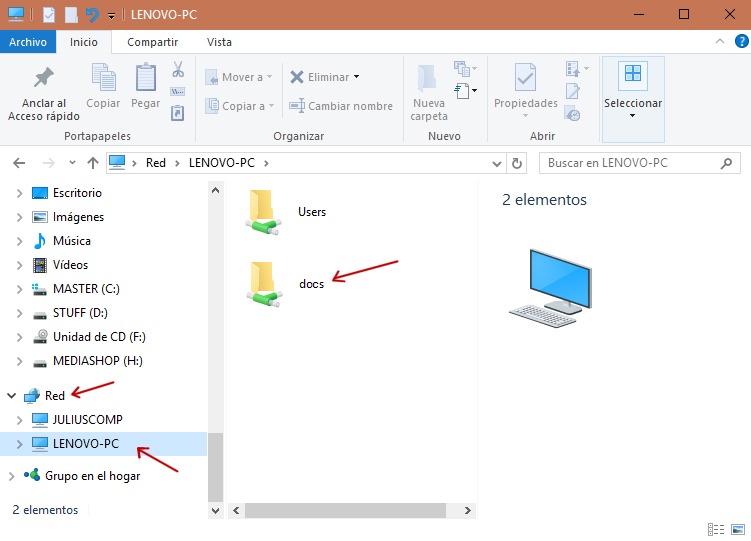
Task: Click the blue help question mark icon
Action: coord(740,42)
